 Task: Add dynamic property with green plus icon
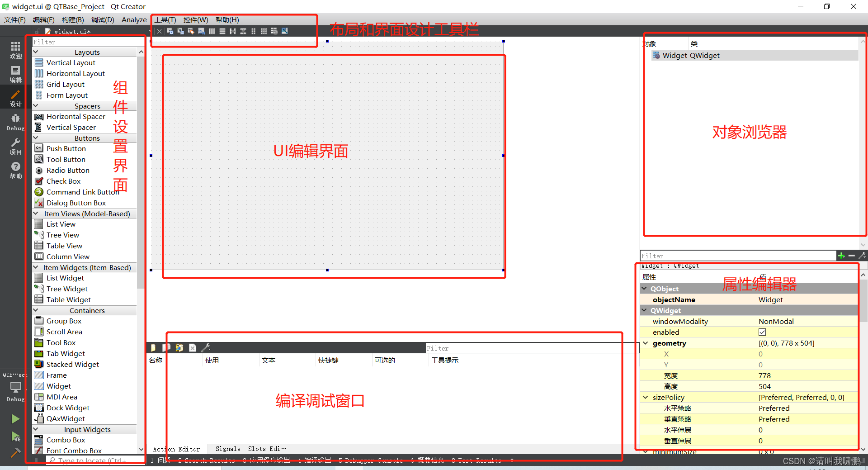point(841,256)
